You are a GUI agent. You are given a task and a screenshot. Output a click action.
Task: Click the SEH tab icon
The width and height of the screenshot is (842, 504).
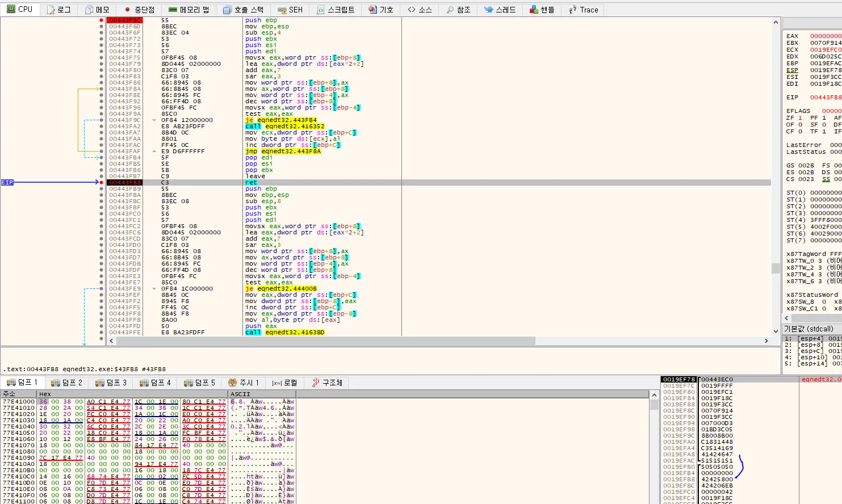[282, 10]
